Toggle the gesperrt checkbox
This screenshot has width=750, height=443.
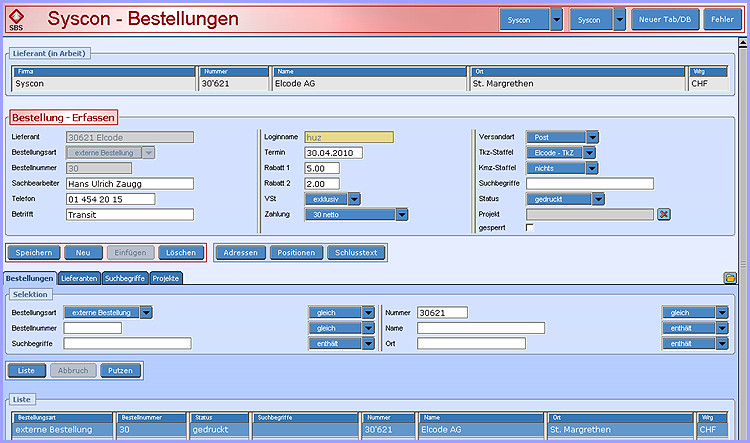530,228
